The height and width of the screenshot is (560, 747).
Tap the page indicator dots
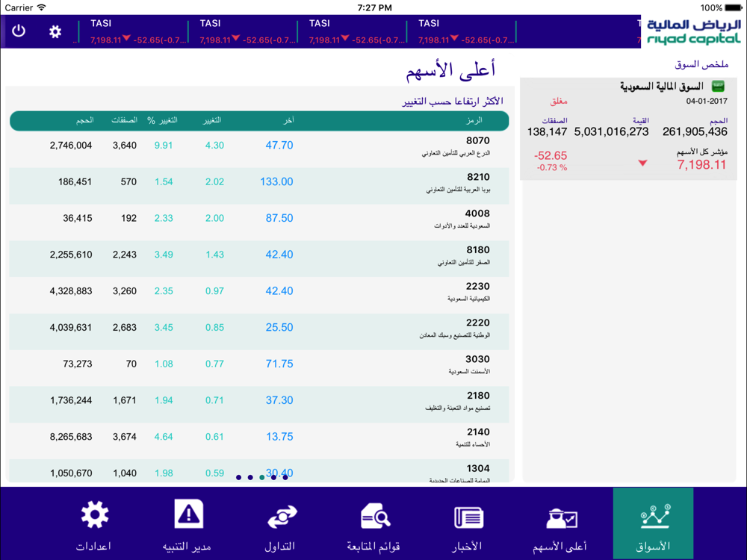tap(262, 477)
